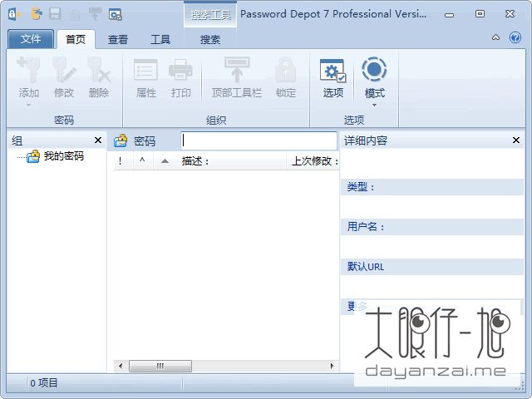Switch to the 搜索 tab

pyautogui.click(x=210, y=40)
